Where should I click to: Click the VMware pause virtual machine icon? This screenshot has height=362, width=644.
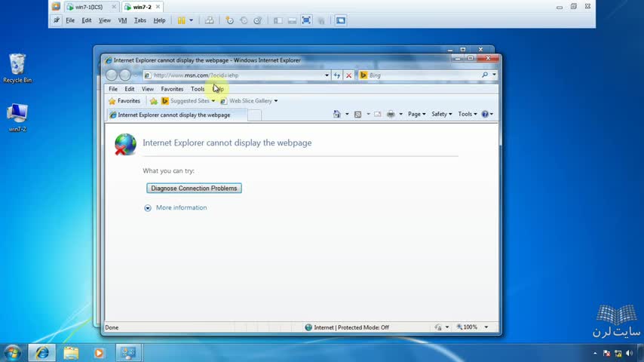182,20
